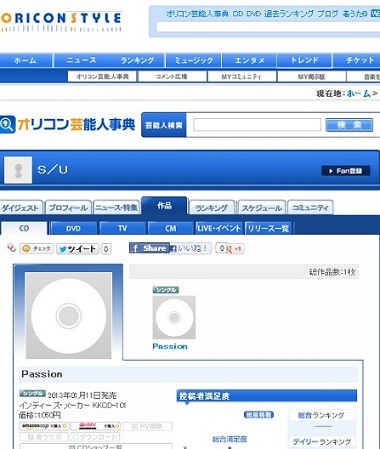
Task: Click the Twitter ツイート button
Action: coord(78,249)
